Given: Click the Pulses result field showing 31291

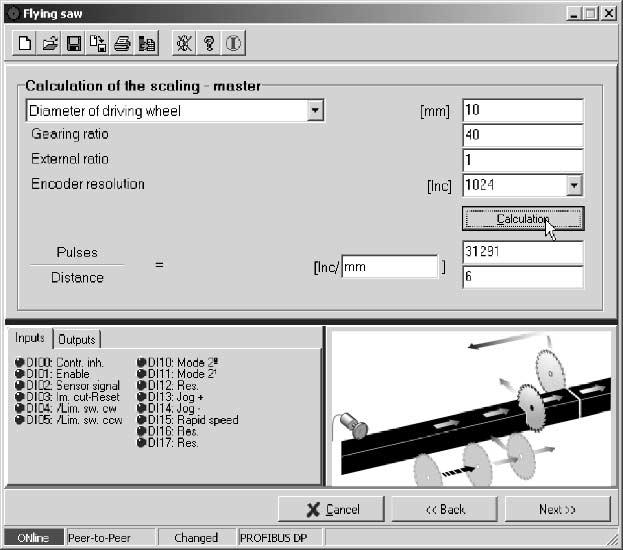Looking at the screenshot, I should [523, 252].
